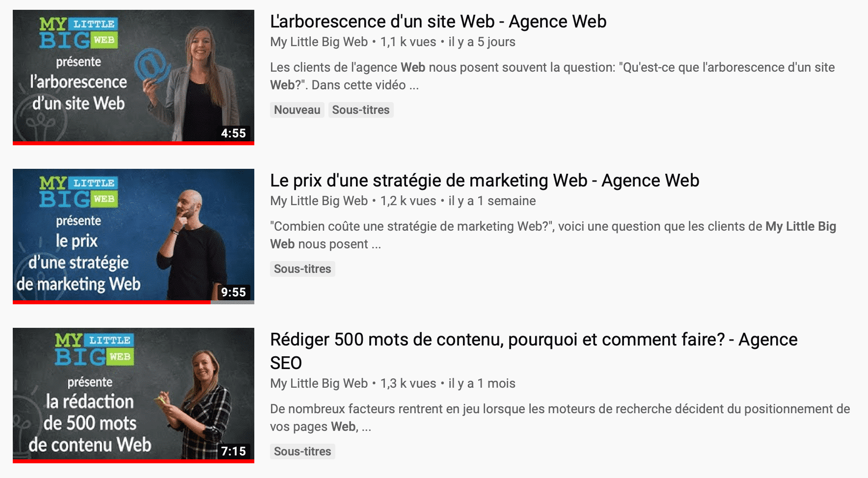Open My Little Big Web channel on third video
The image size is (868, 478).
click(319, 383)
